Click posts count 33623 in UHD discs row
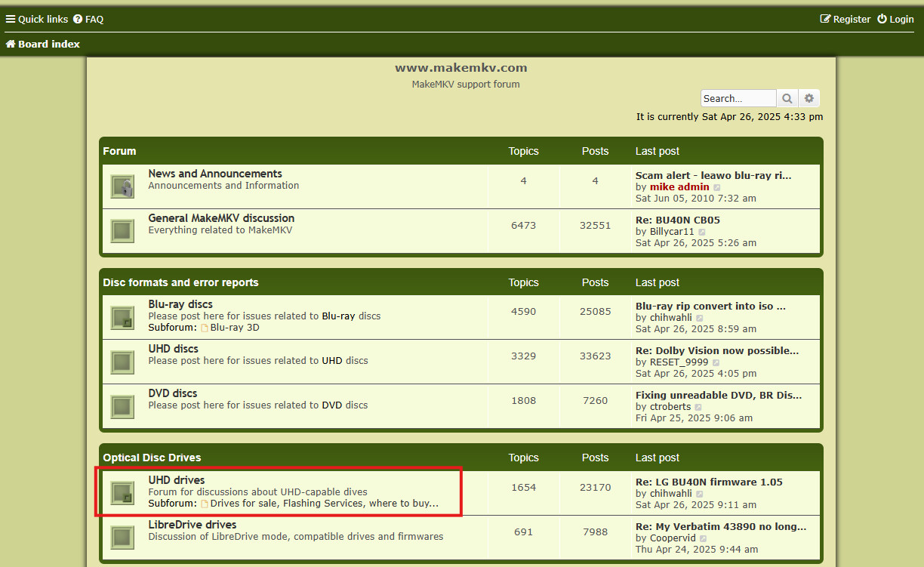The height and width of the screenshot is (567, 924). pos(595,356)
